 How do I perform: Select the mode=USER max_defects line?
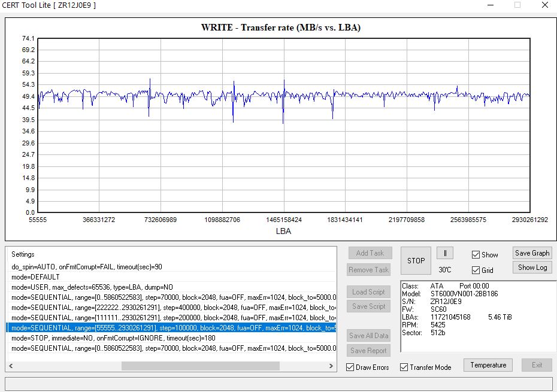90,287
